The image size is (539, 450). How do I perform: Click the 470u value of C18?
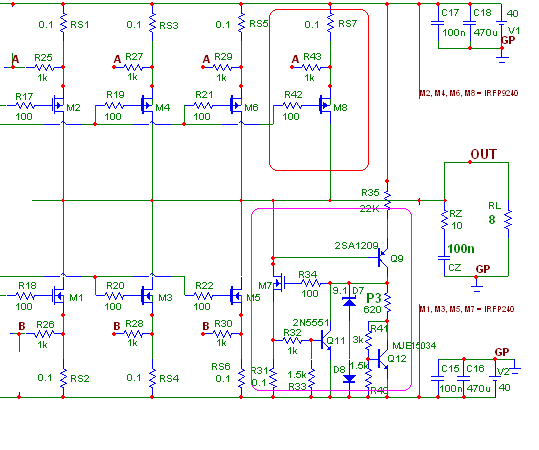click(485, 33)
